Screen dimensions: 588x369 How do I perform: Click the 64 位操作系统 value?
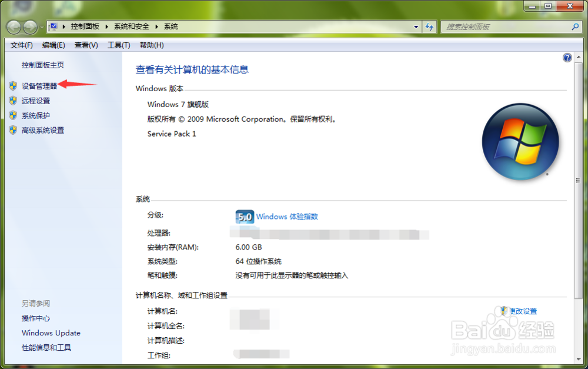258,261
